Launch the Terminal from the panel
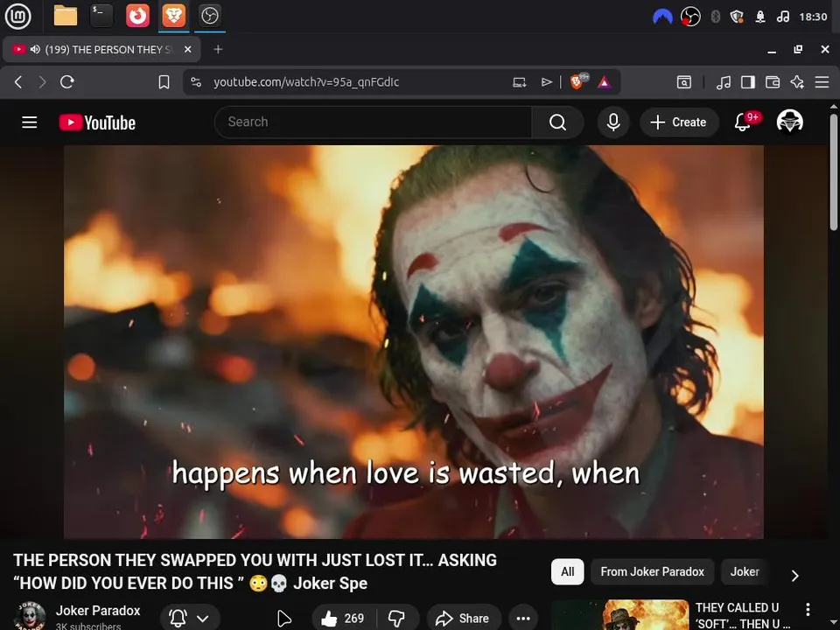Viewport: 840px width, 630px height. (x=101, y=16)
